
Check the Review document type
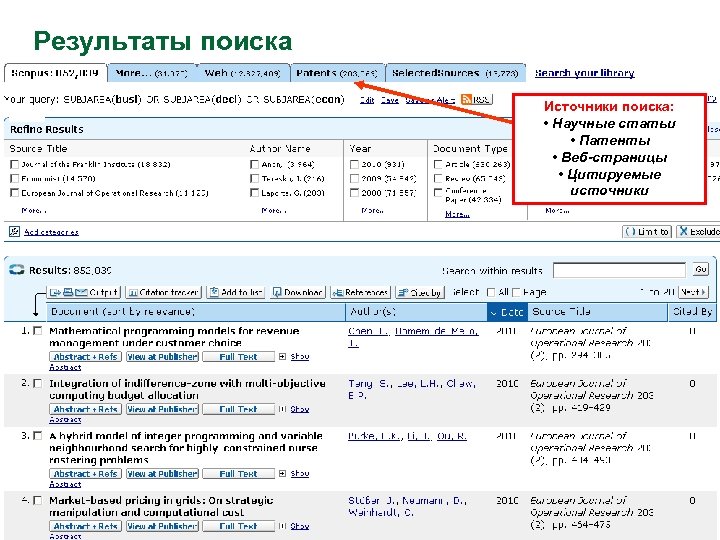pyautogui.click(x=438, y=179)
